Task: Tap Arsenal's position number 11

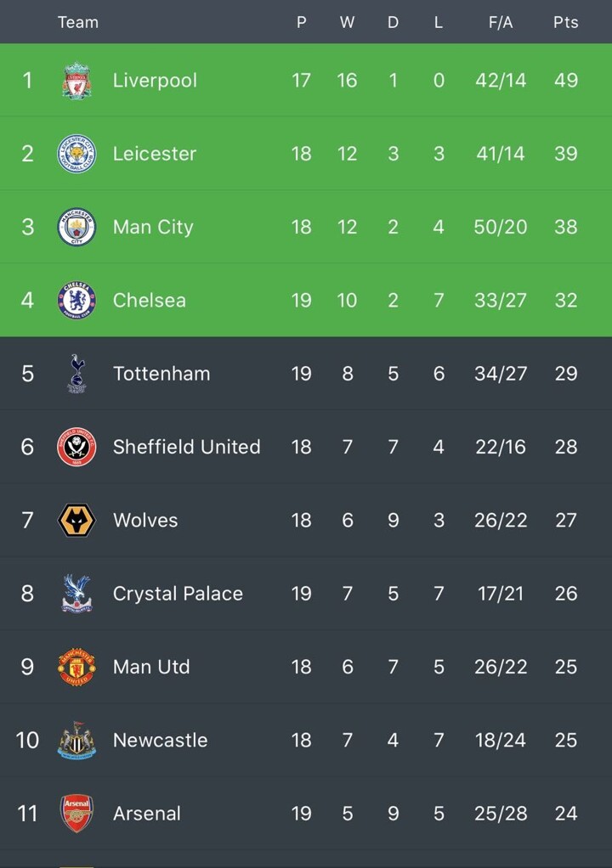Action: point(27,813)
